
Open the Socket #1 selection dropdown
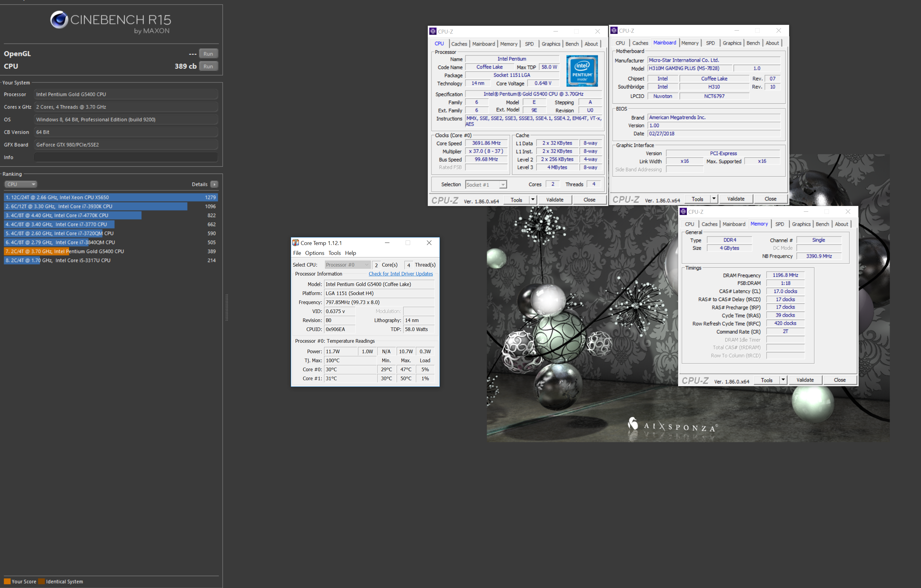pos(486,184)
